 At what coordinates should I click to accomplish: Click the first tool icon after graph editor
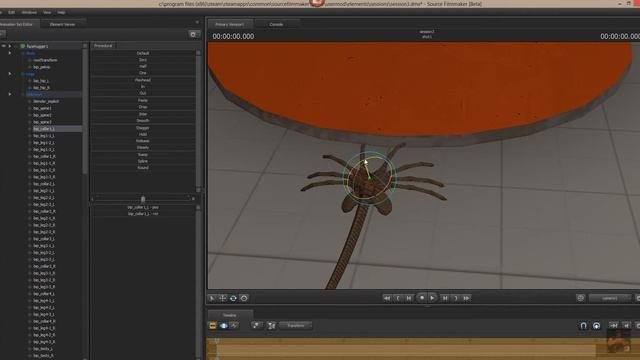[x=256, y=325]
